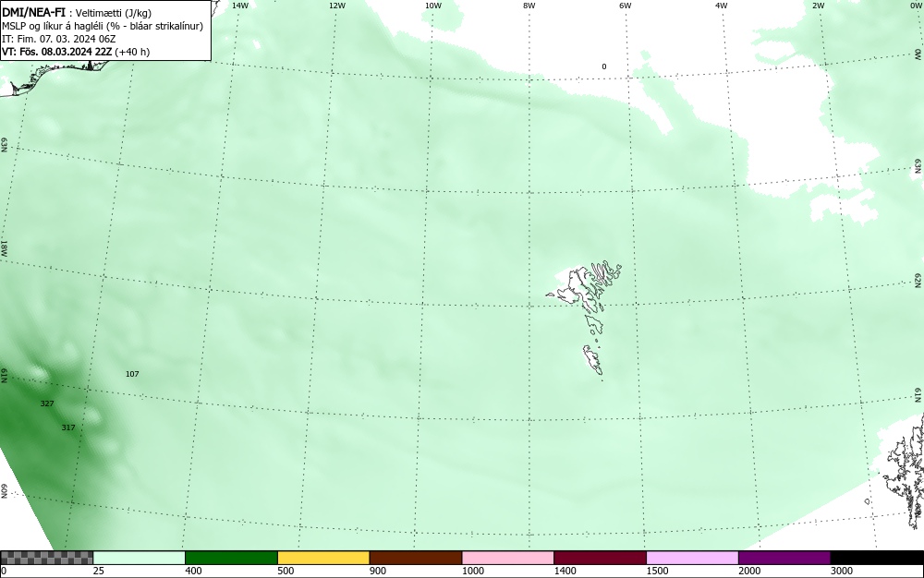Image resolution: width=924 pixels, height=578 pixels.
Task: Click the 'IT: Fim. 07. 03. 2024 06Z' line
Action: pyautogui.click(x=59, y=39)
